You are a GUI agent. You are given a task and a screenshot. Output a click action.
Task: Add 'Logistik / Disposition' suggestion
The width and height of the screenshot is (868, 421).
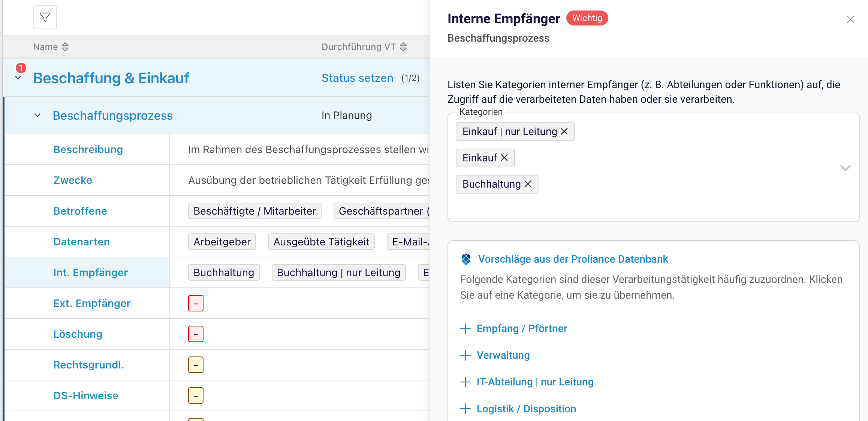465,409
